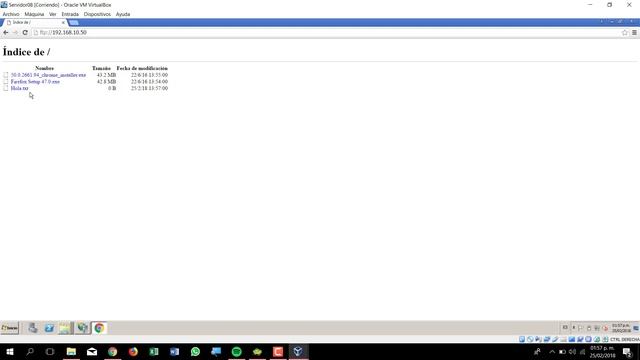Viewport: 640px width, 360px height.
Task: Open the host Action Center notifications
Action: 628,352
